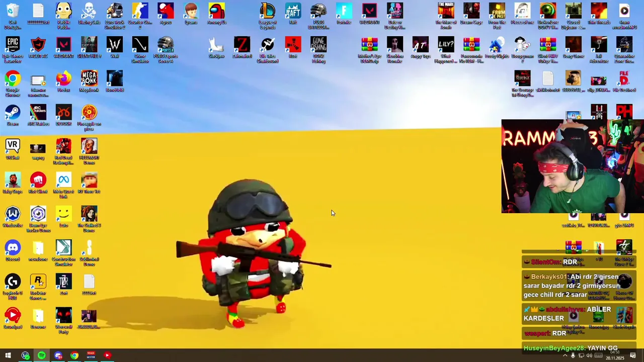
Task: Switch to Chrome in the taskbar
Action: tap(74, 355)
